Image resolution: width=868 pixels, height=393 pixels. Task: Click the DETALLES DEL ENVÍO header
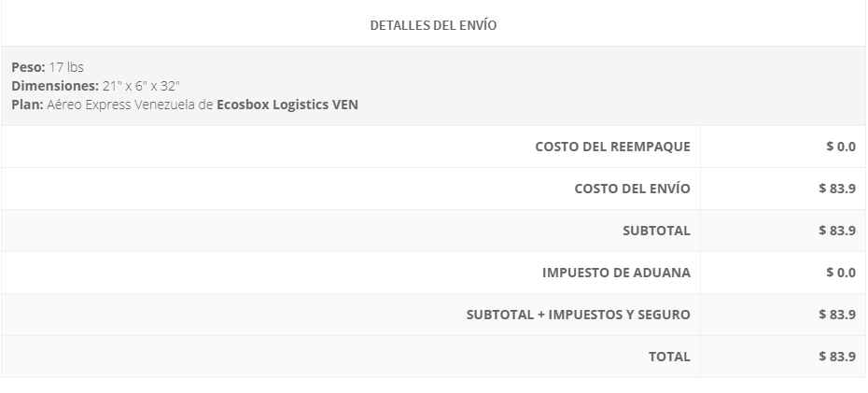[x=433, y=25]
